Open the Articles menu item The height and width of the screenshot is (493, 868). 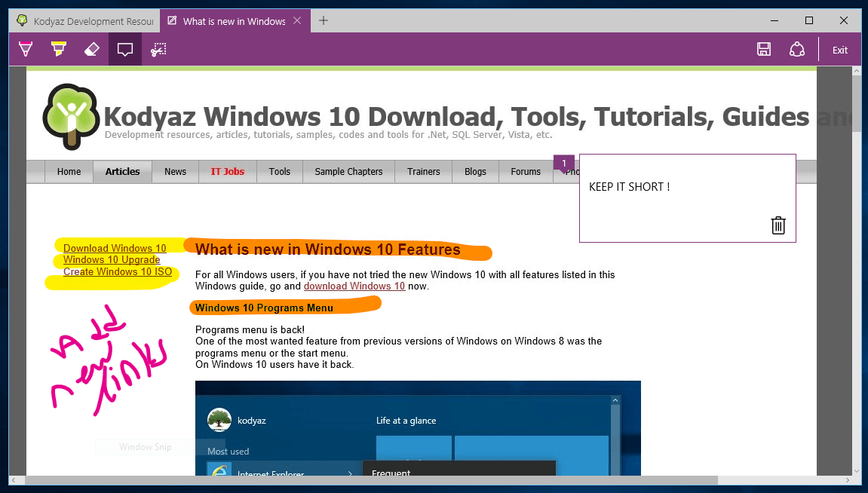[122, 172]
